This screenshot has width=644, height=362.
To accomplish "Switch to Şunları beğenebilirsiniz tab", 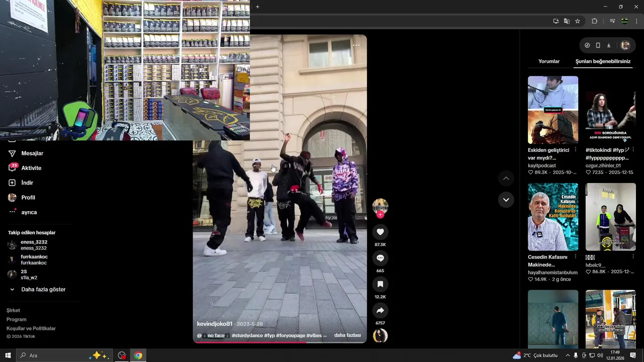I will [x=603, y=61].
